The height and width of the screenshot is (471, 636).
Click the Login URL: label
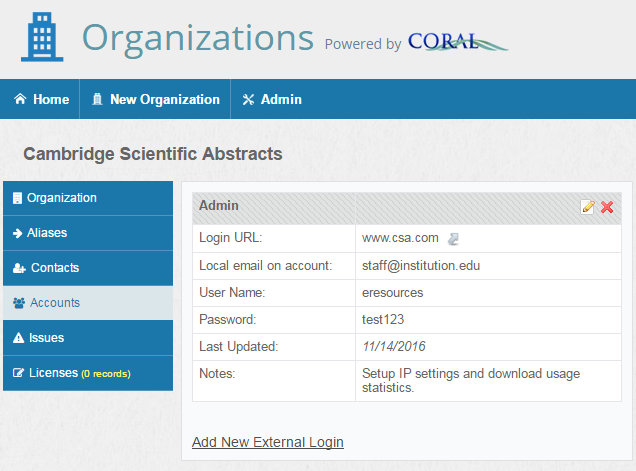coord(231,238)
